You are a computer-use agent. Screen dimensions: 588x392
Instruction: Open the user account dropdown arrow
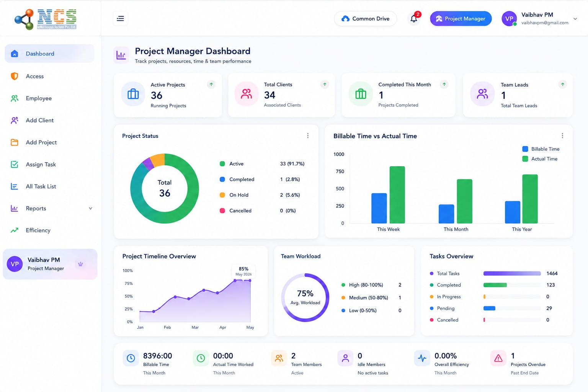pyautogui.click(x=575, y=18)
